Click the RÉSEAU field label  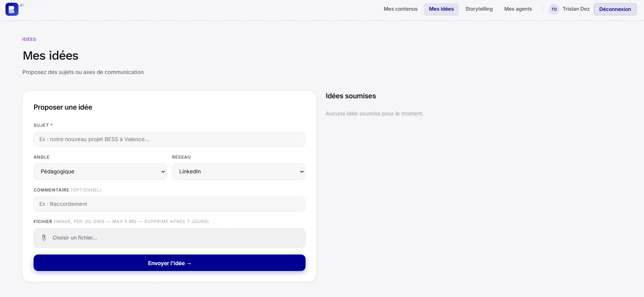click(181, 157)
